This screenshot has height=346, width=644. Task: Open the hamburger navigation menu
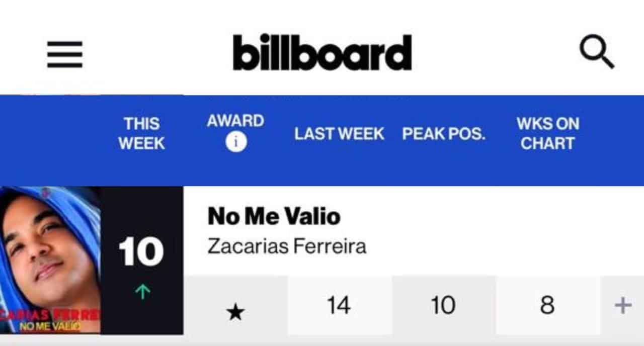tap(65, 54)
